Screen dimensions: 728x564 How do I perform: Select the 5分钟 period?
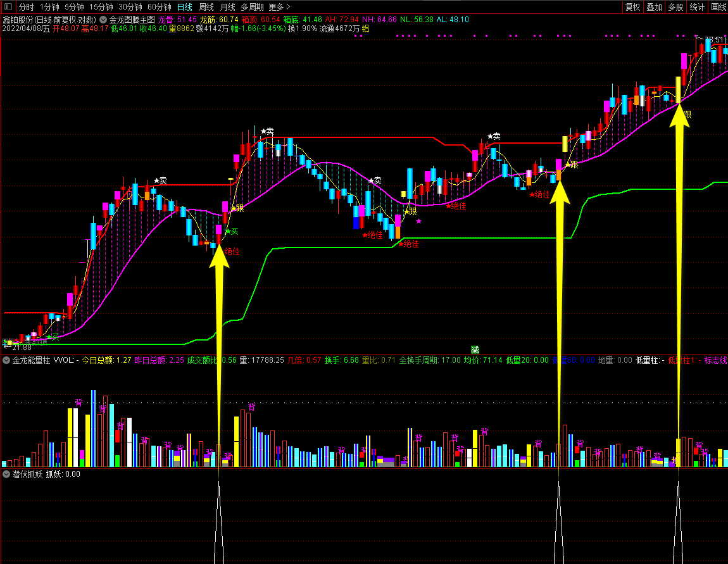(74, 7)
